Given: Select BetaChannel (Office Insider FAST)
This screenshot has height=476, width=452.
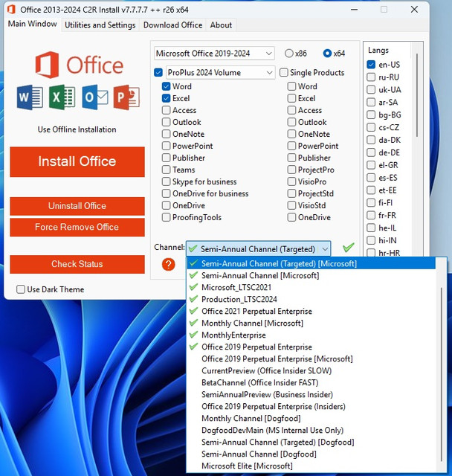Looking at the screenshot, I should pyautogui.click(x=311, y=382).
